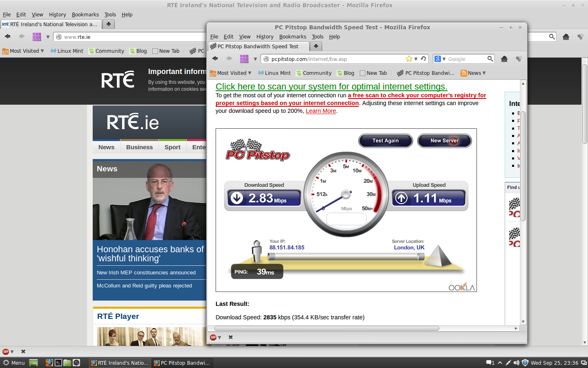The width and height of the screenshot is (588, 368).
Task: Switch to the PC Pitstop Bandwidth Speed Test tab
Action: (257, 46)
